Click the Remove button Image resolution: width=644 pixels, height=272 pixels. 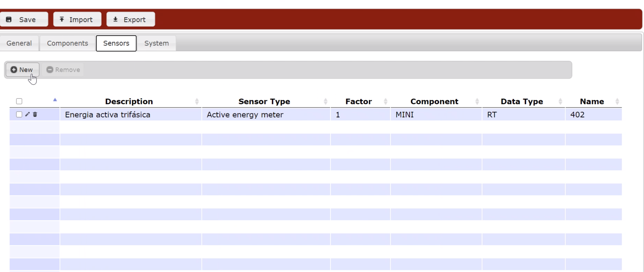tap(63, 70)
